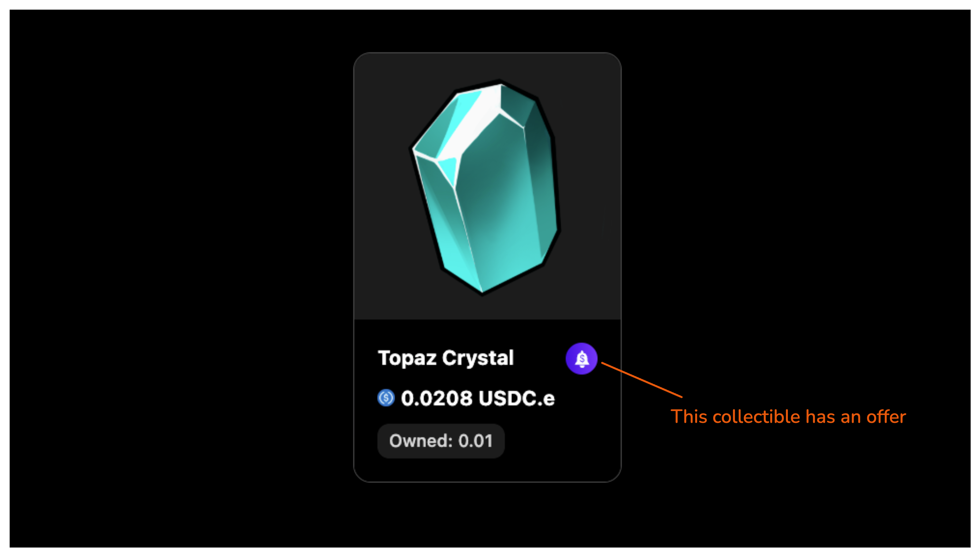Select the USDC.e coin icon beside the price
980x557 pixels.
click(386, 398)
